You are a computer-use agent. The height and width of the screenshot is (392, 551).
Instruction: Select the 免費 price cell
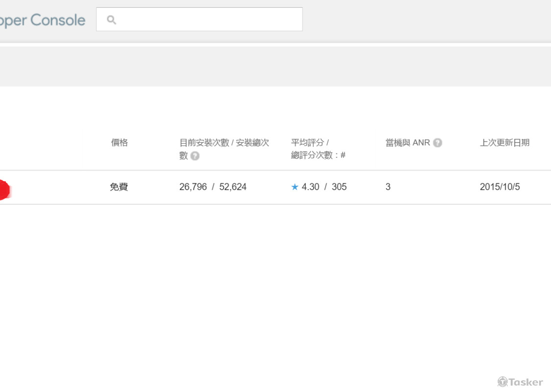tap(119, 187)
